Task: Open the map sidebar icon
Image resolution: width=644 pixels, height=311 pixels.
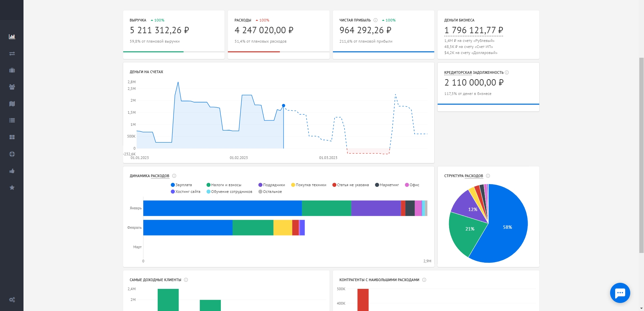Action: coord(12,104)
